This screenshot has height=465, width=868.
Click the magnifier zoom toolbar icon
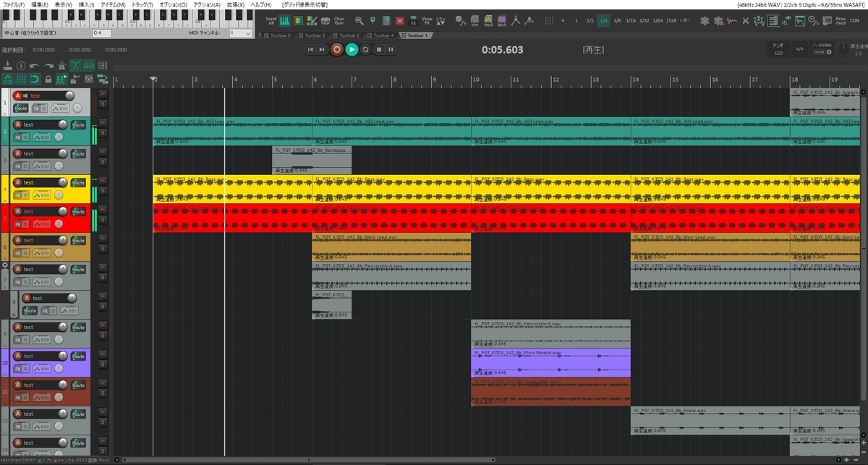tap(359, 21)
